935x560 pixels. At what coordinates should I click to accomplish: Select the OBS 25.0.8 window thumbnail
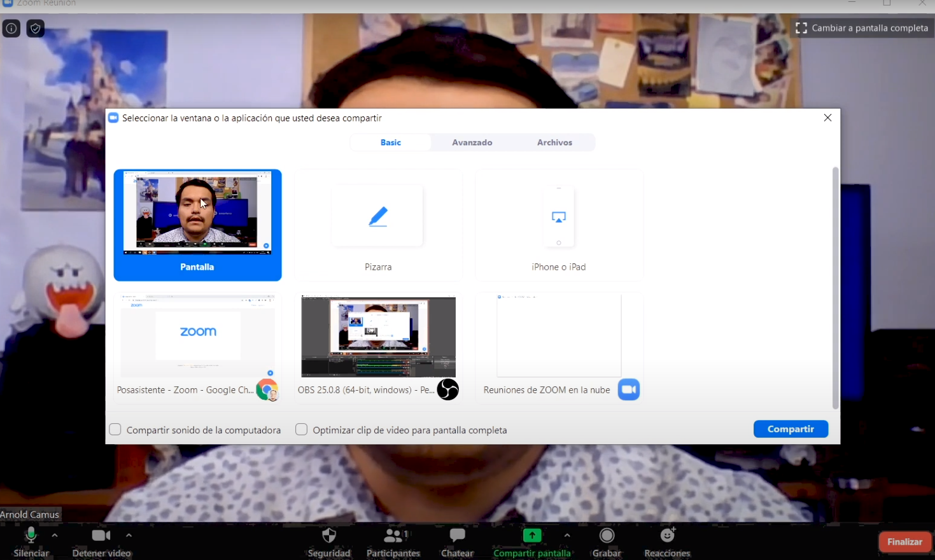[x=378, y=337]
